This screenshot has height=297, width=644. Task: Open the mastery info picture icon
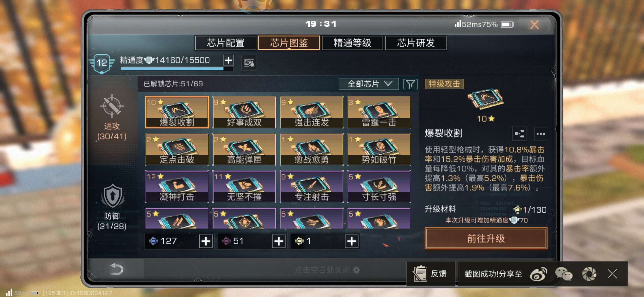[x=249, y=63]
